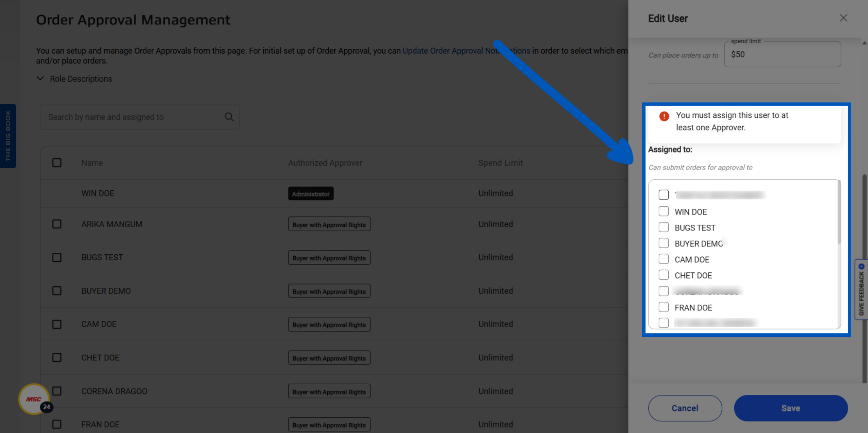
Task: Focus the search by name field
Action: pos(140,117)
